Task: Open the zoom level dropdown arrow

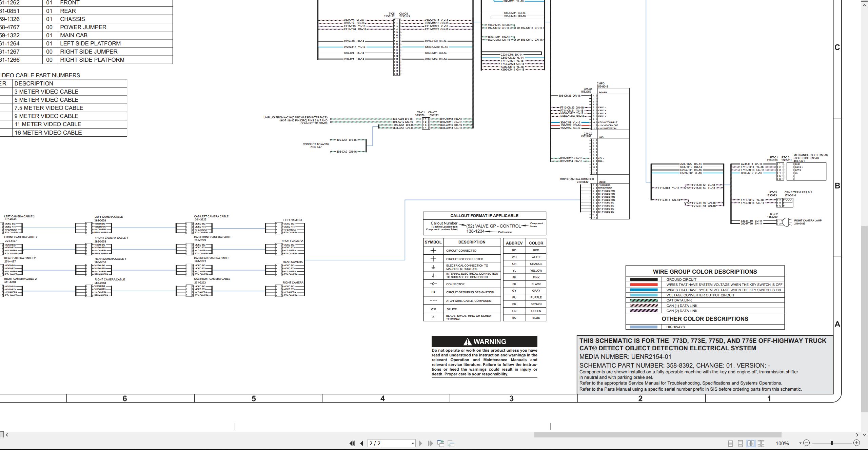Action: click(800, 443)
